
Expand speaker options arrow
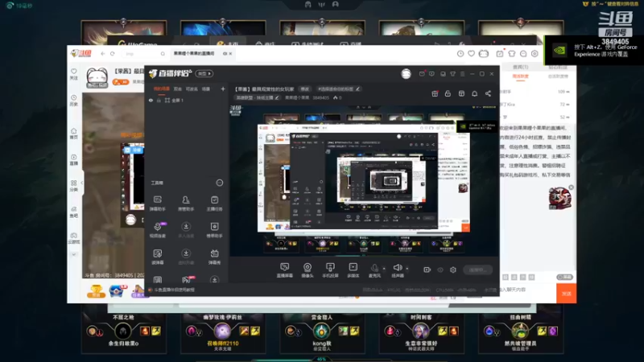407,269
